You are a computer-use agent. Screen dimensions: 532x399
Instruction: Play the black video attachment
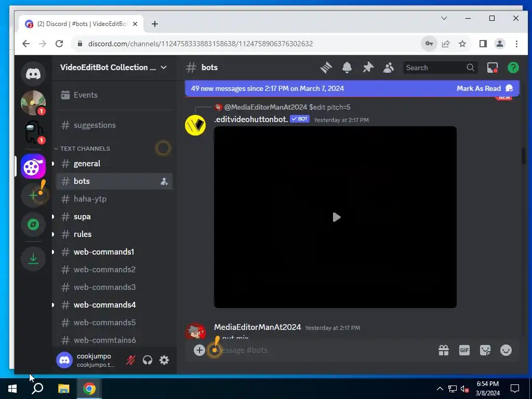pyautogui.click(x=336, y=217)
